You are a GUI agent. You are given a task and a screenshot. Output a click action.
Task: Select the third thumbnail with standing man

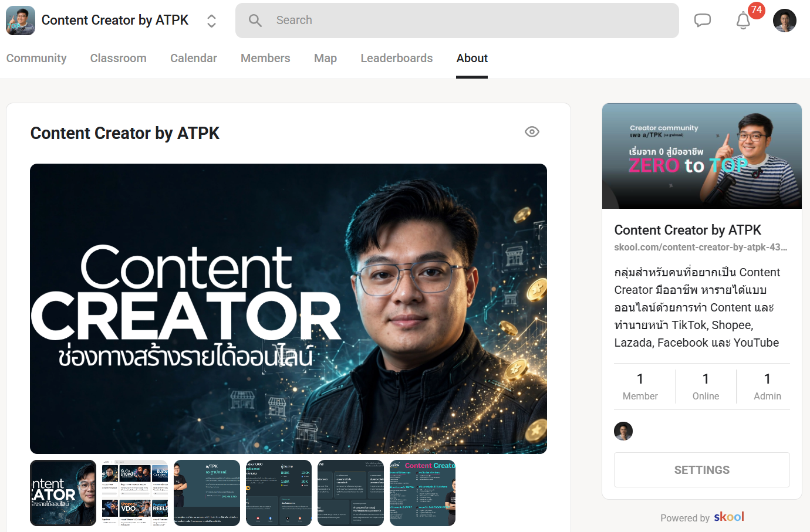(207, 493)
